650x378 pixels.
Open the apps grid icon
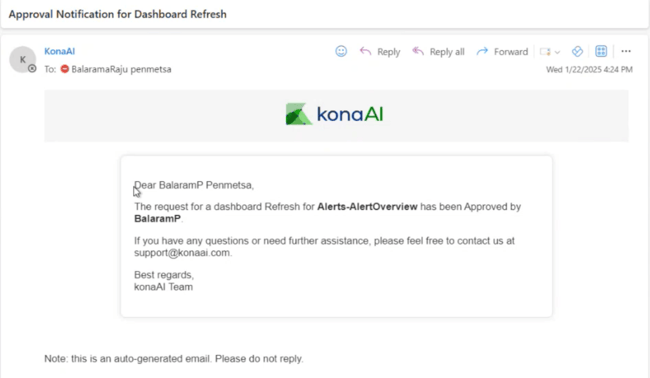[x=601, y=51]
